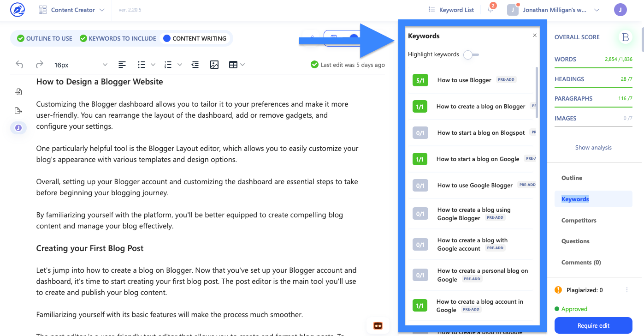Click the Keyword List icon in header

[x=431, y=10]
